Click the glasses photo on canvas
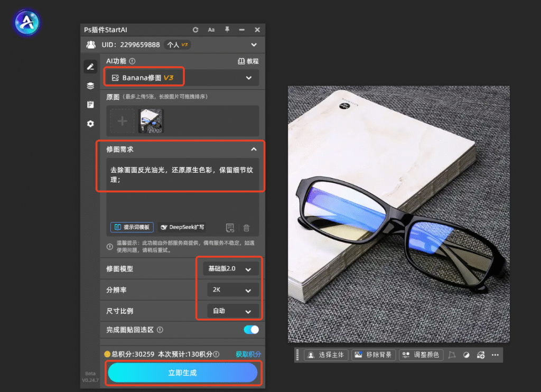The image size is (541, 392). [x=398, y=214]
